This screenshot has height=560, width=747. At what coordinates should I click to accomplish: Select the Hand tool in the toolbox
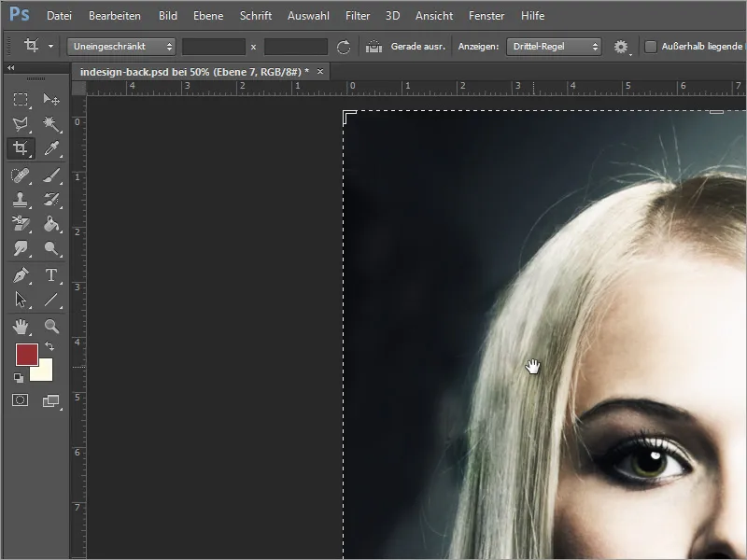point(20,327)
